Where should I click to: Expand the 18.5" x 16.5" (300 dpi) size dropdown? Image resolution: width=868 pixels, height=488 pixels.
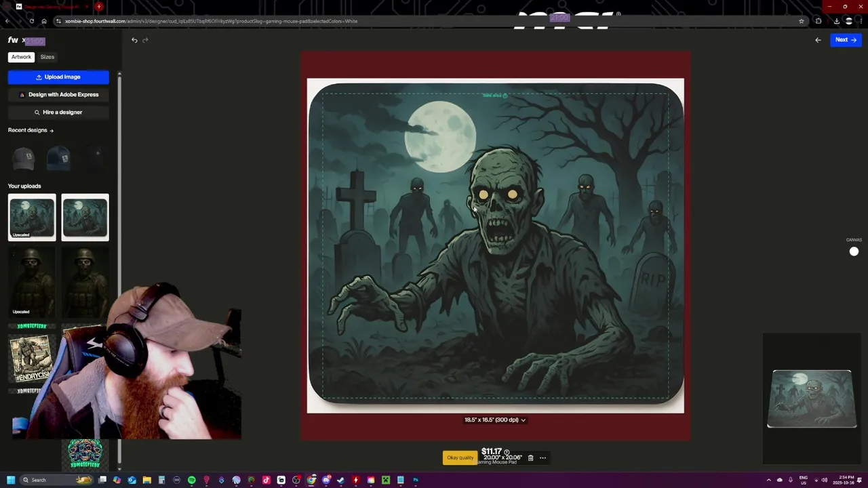click(x=495, y=420)
